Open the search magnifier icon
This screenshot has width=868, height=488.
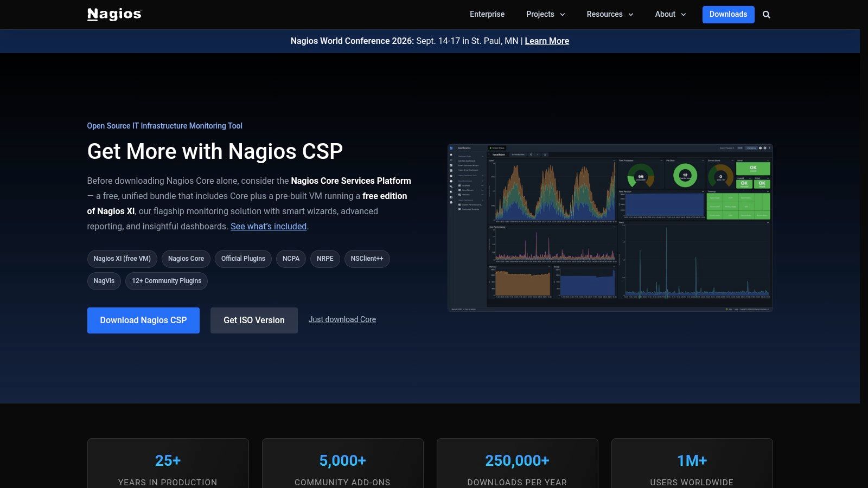click(766, 15)
